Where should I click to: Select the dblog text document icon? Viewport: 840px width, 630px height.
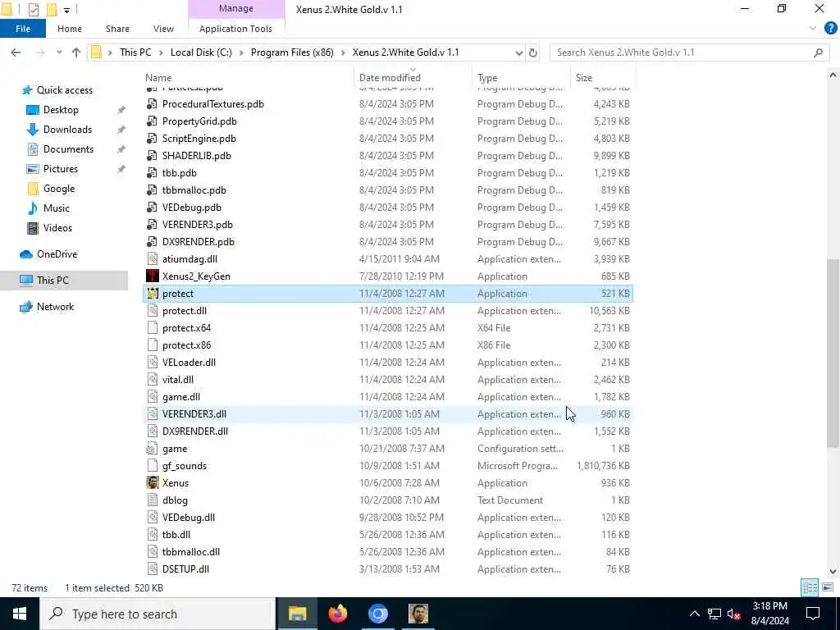click(x=152, y=500)
